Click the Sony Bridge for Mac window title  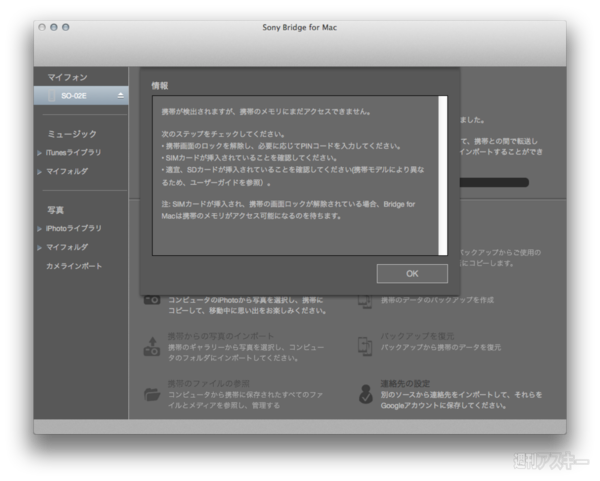coord(300,27)
